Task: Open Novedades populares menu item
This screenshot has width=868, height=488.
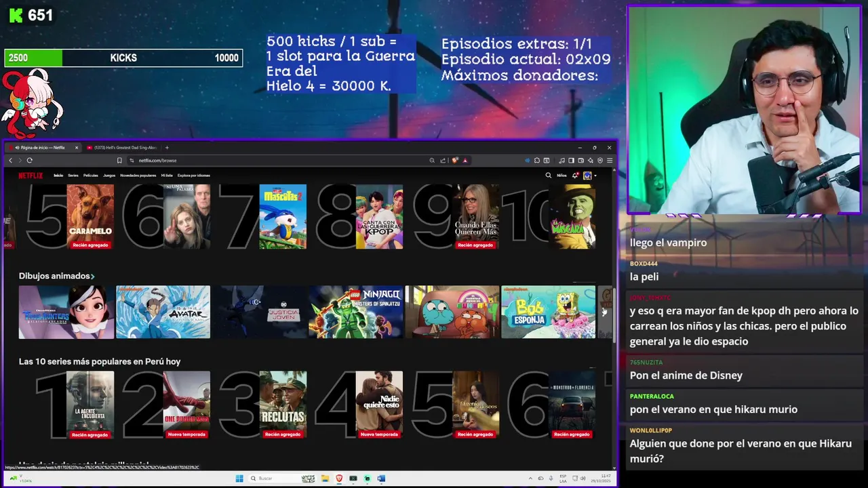Action: click(138, 176)
